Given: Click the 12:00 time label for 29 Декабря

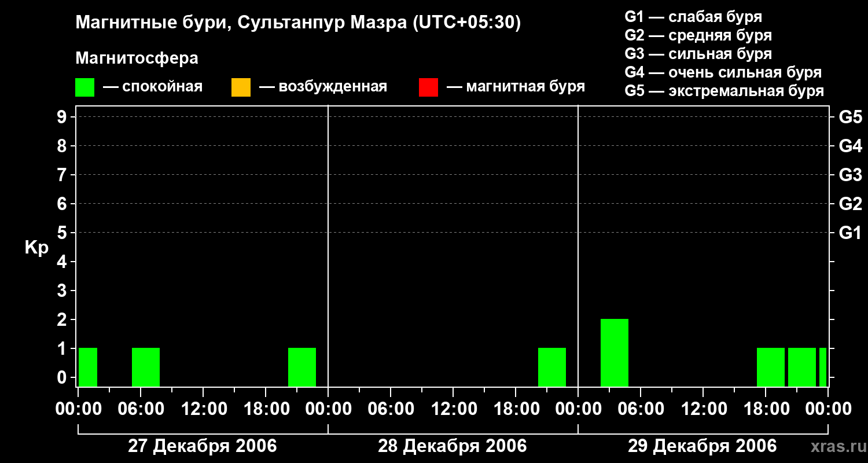Looking at the screenshot, I should click(x=703, y=409).
